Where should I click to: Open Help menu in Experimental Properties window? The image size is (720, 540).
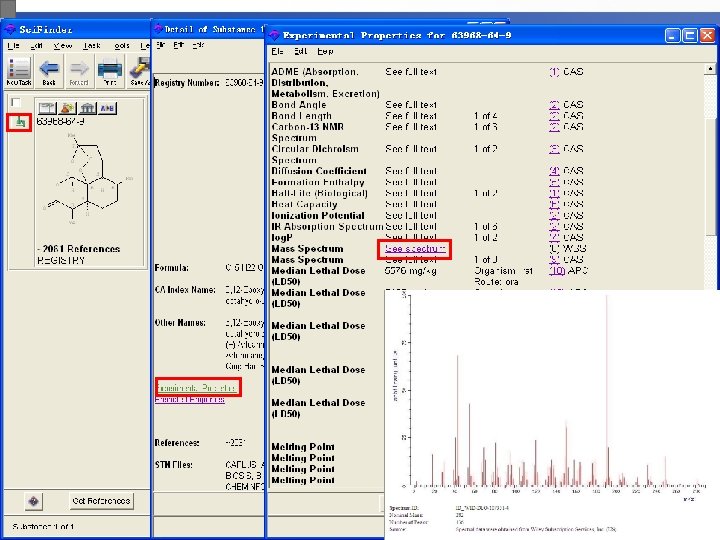click(325, 51)
